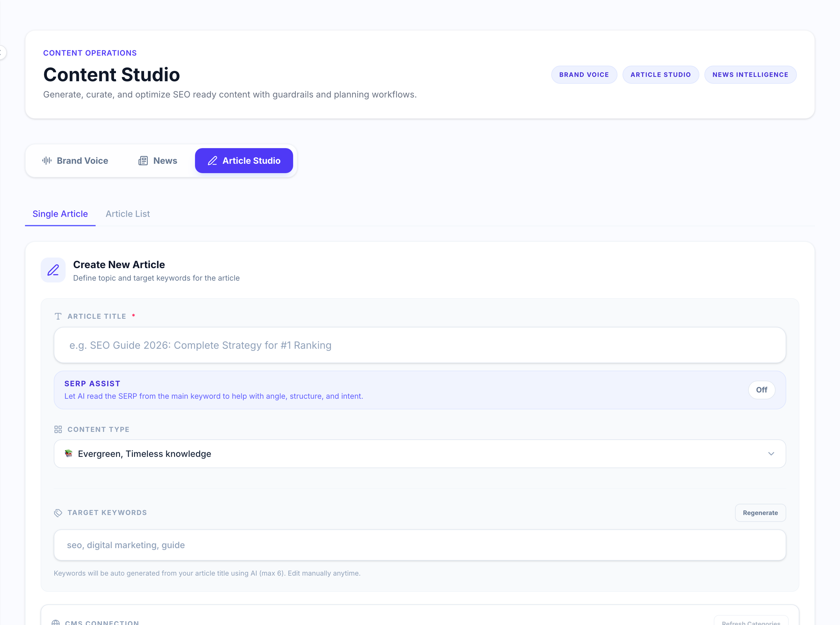Click the Define topic and target keywords subtitle
The image size is (840, 625).
tap(156, 278)
